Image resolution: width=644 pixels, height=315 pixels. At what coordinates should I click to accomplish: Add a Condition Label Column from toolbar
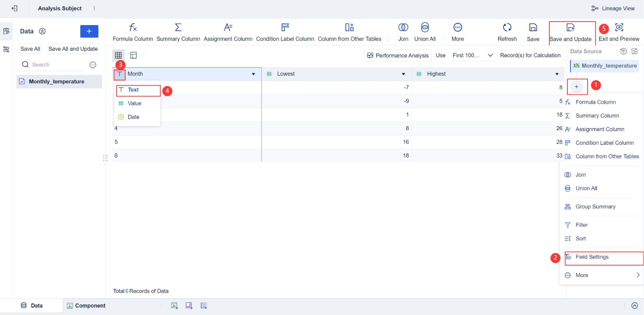[285, 32]
